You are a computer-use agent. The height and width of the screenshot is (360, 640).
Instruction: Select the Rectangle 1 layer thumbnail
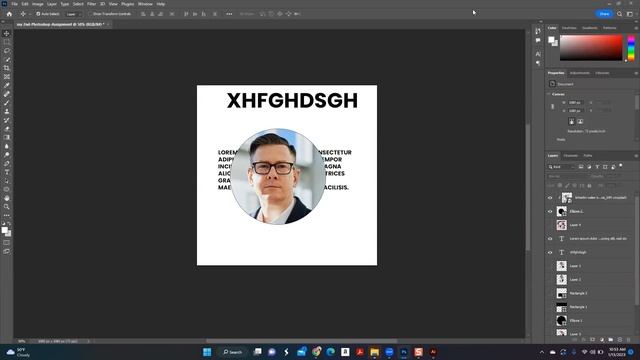pyautogui.click(x=562, y=307)
